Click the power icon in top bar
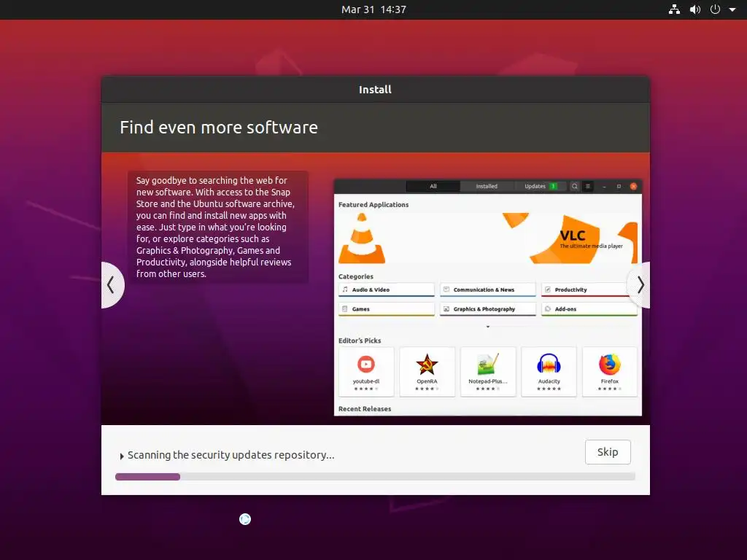This screenshot has width=747, height=560. 715,9
